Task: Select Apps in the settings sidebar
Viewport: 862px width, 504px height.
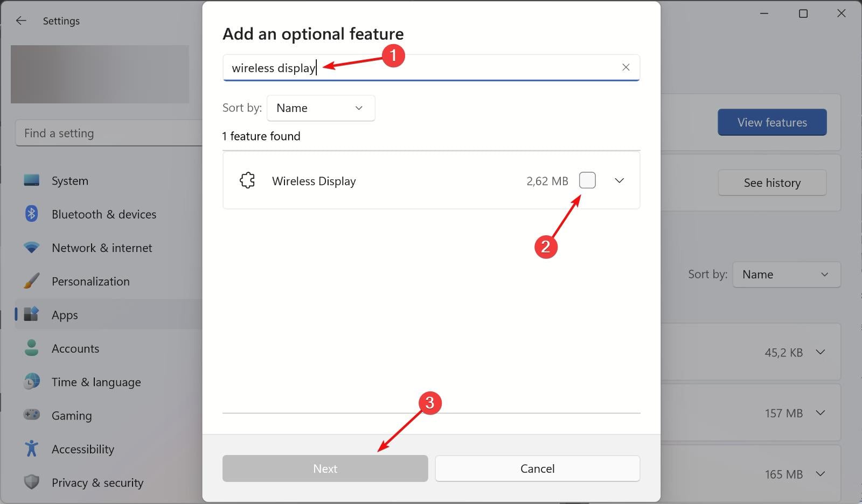Action: click(65, 315)
